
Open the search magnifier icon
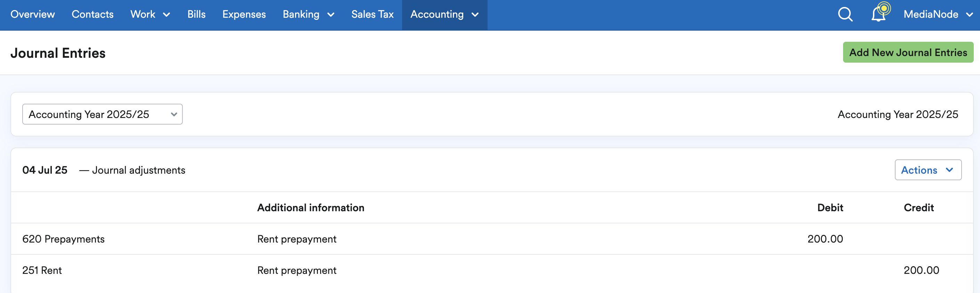845,15
